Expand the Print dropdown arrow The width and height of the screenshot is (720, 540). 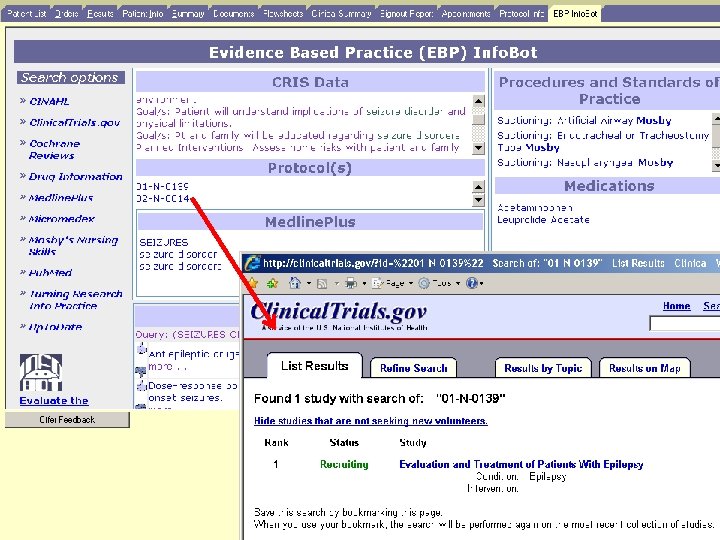pos(364,283)
